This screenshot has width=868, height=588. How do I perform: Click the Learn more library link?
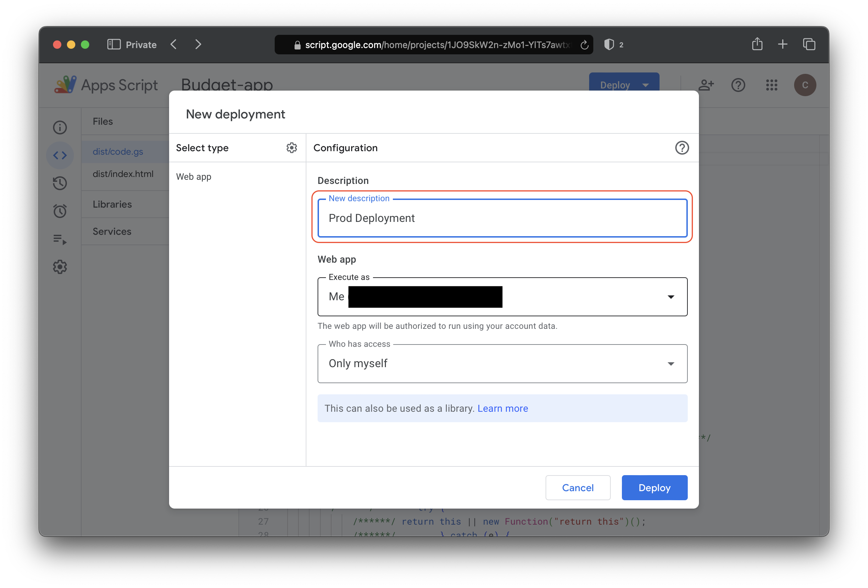pos(503,408)
